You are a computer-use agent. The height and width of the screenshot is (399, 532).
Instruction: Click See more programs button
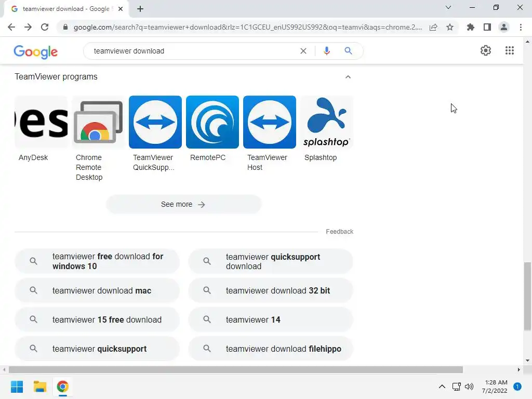[183, 204]
